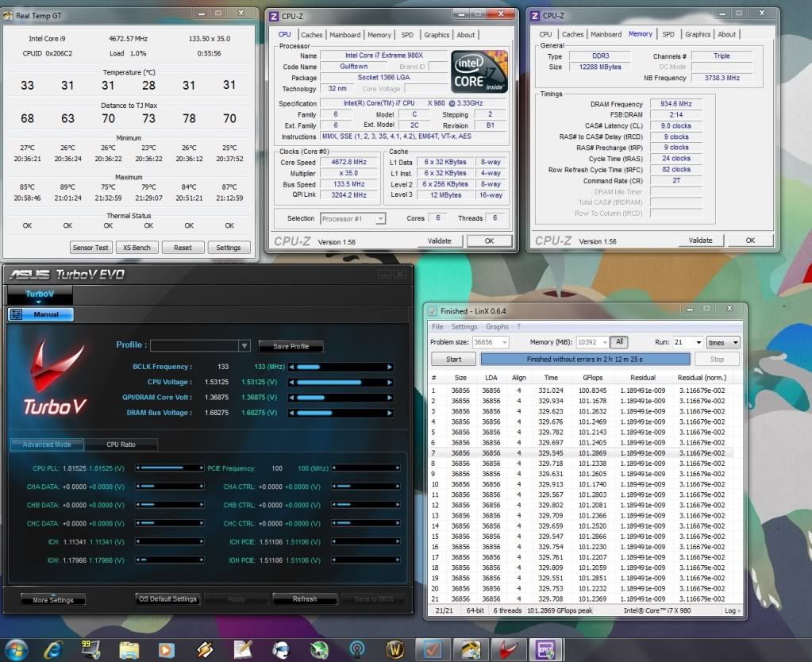
Task: Click CPU-Z Memory window title icon
Action: coord(535,16)
